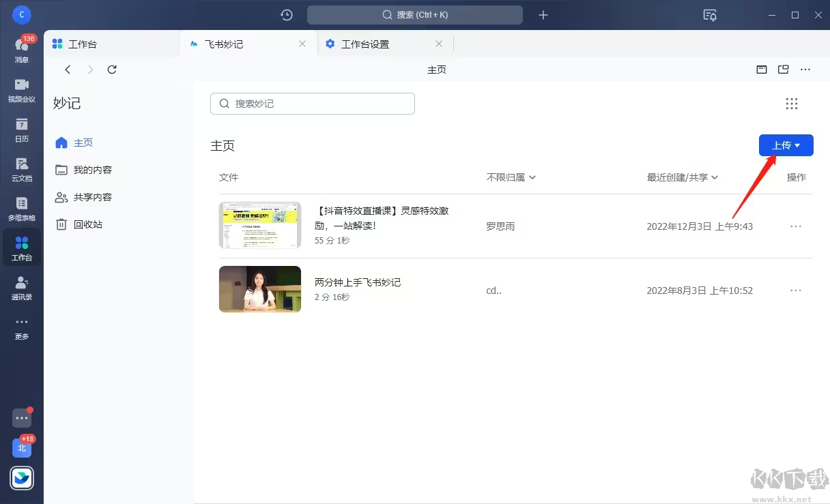The height and width of the screenshot is (504, 830).
Task: Click the user avatar 'C' at top left
Action: click(22, 14)
